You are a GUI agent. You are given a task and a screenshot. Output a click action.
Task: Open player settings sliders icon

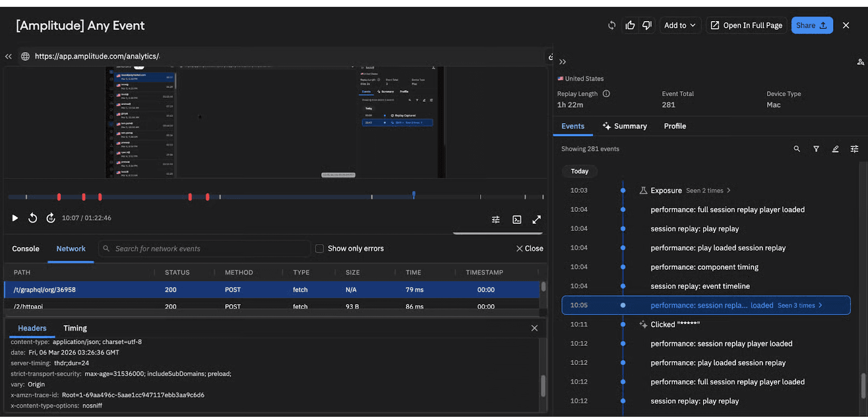pos(496,219)
